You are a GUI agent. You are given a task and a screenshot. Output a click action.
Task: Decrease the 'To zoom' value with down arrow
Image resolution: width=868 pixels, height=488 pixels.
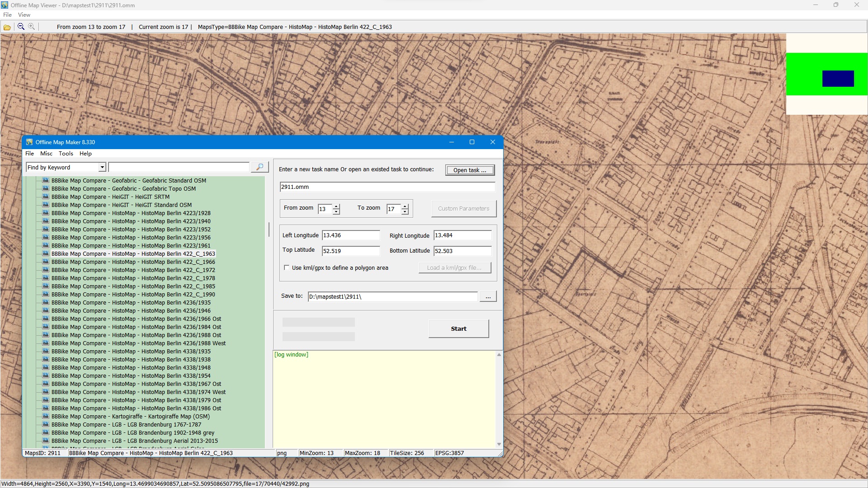405,211
